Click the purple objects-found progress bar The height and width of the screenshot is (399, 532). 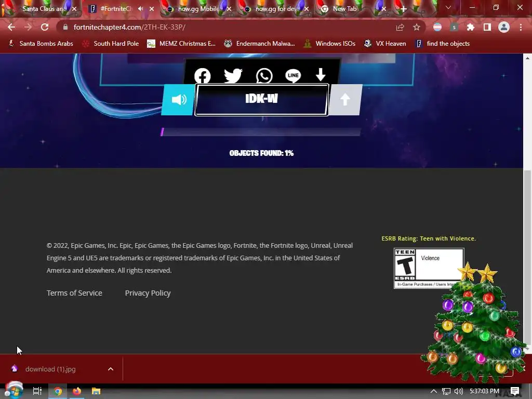click(x=261, y=131)
